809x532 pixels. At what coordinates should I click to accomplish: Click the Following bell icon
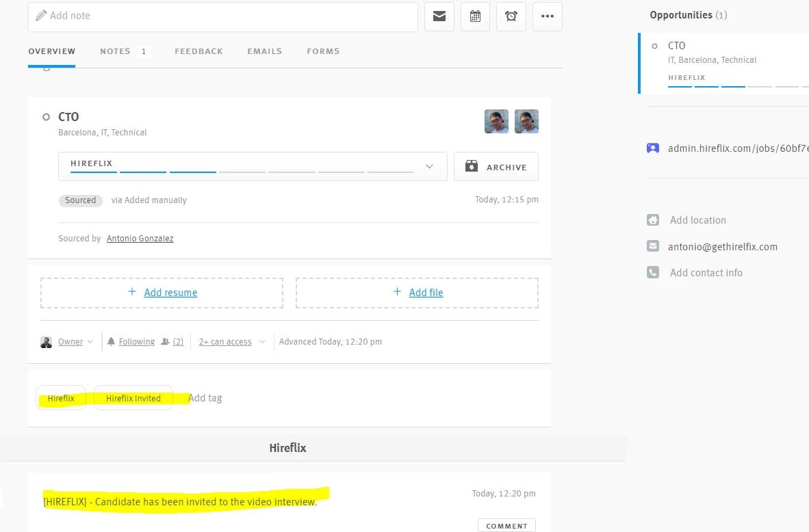tap(111, 341)
